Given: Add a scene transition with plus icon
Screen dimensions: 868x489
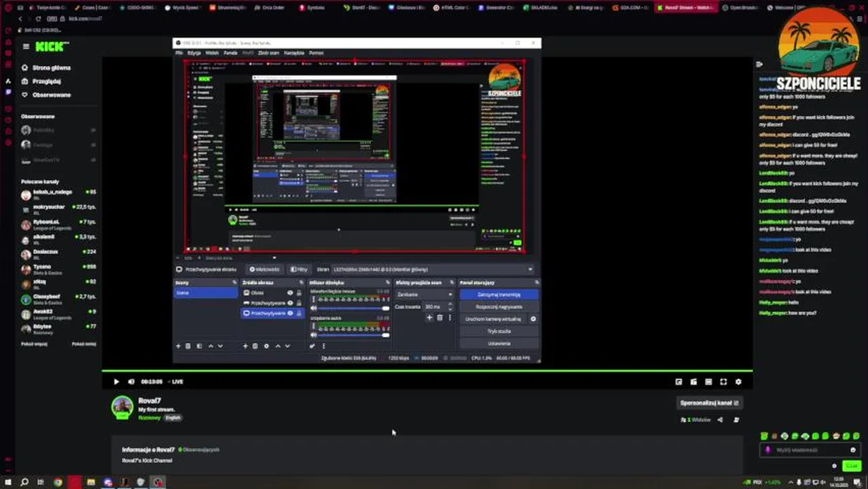Looking at the screenshot, I should pos(429,318).
